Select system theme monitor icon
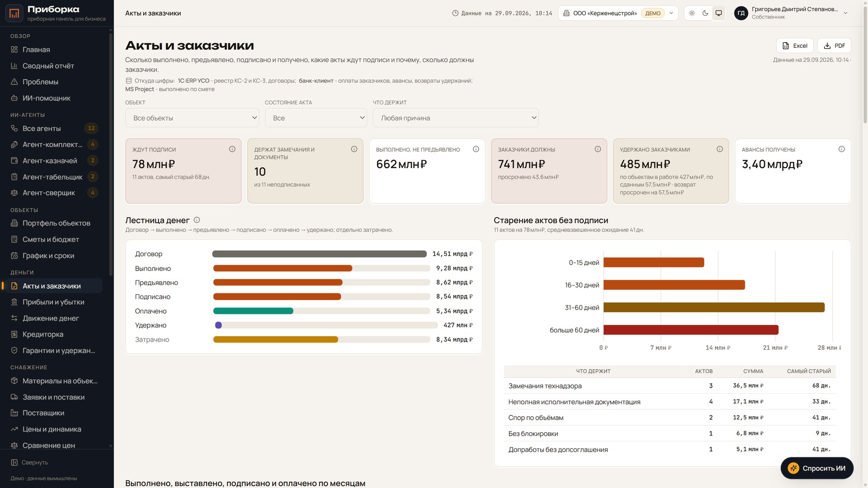The image size is (868, 488). [x=718, y=13]
